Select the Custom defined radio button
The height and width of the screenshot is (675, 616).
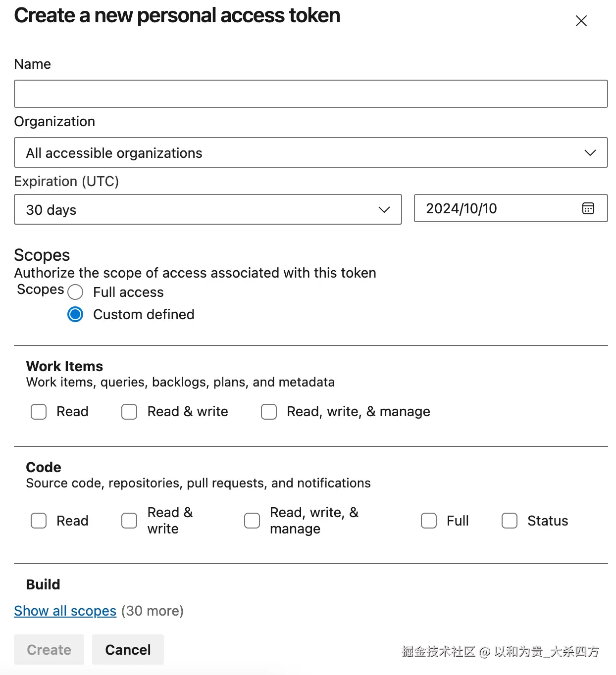[x=75, y=314]
